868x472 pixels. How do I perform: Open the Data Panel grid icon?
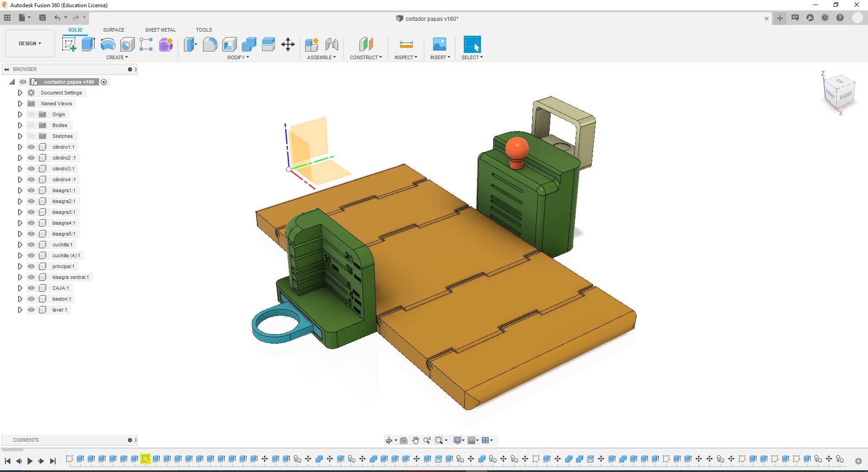click(x=7, y=18)
